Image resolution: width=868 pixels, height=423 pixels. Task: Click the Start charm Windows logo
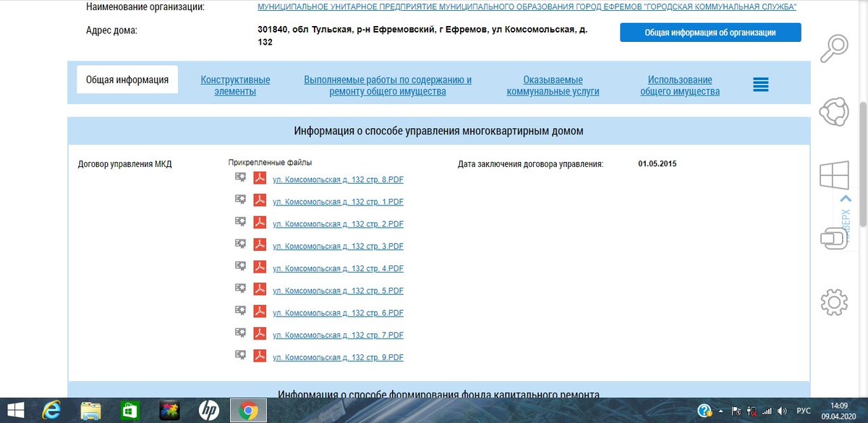click(834, 175)
